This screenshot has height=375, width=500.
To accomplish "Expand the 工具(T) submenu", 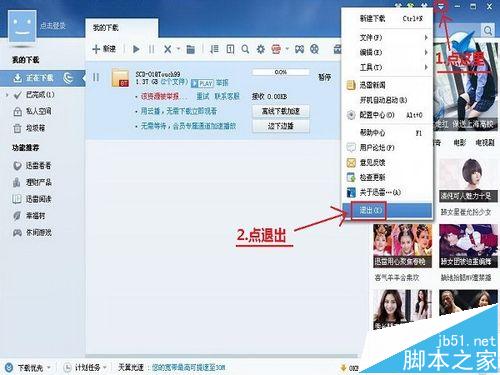I will 387,67.
